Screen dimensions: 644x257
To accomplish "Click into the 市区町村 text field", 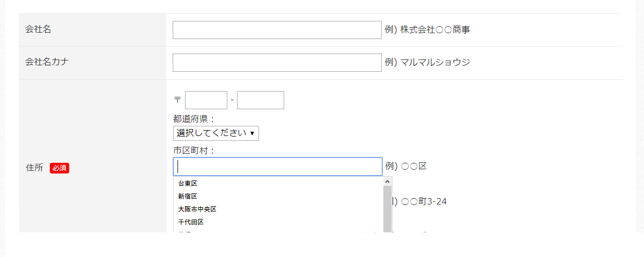I will coord(278,167).
